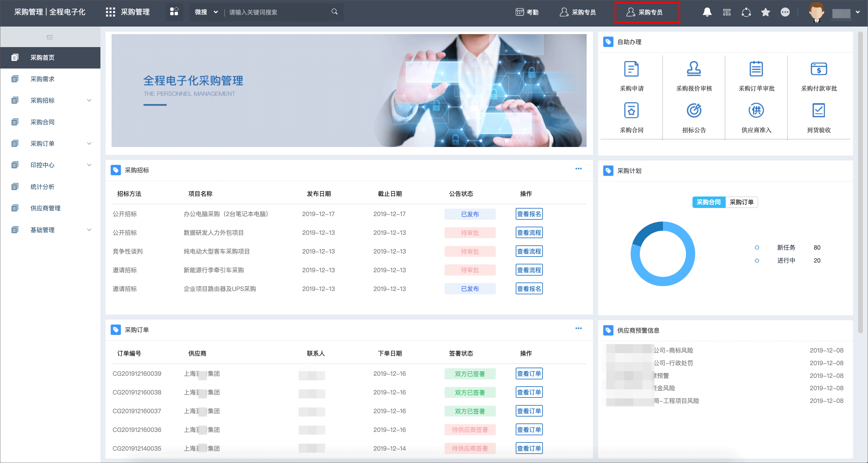
Task: Click the search magnifier icon
Action: point(334,12)
